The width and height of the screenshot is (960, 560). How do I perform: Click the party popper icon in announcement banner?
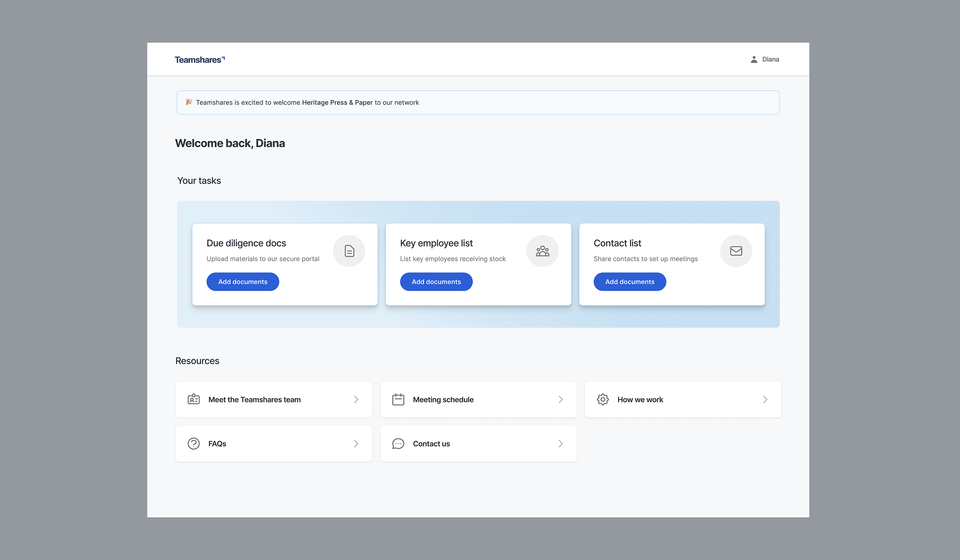point(189,102)
